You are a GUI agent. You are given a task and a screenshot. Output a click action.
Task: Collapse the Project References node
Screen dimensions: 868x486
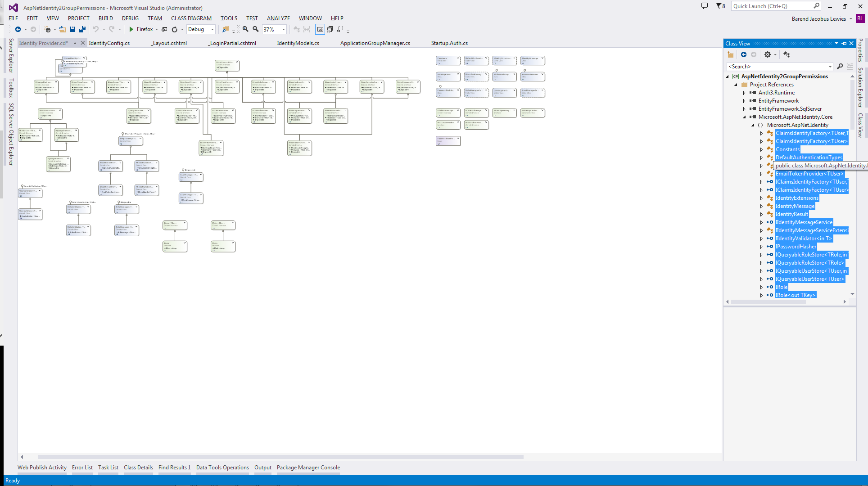(x=736, y=85)
